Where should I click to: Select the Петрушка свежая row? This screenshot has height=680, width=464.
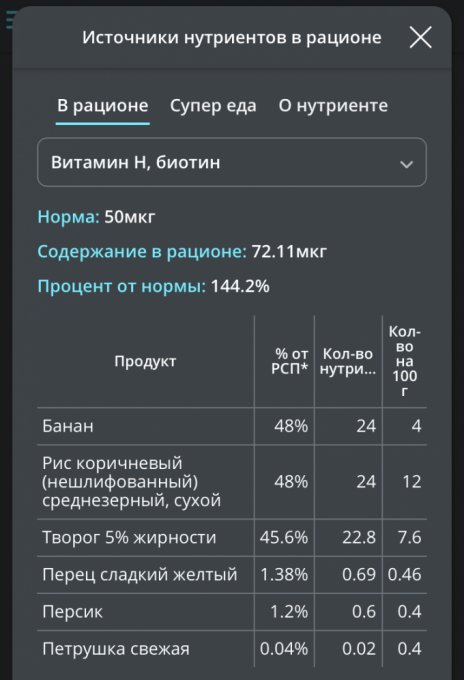point(232,649)
